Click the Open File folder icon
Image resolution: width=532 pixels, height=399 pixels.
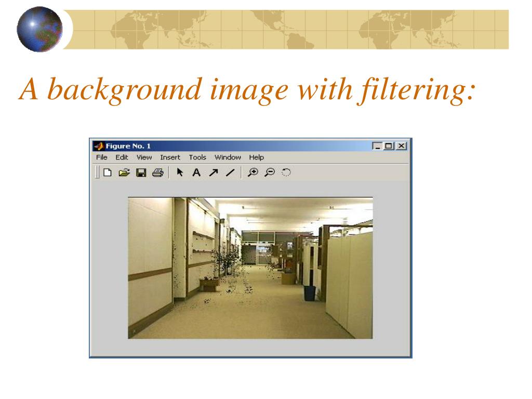[124, 172]
